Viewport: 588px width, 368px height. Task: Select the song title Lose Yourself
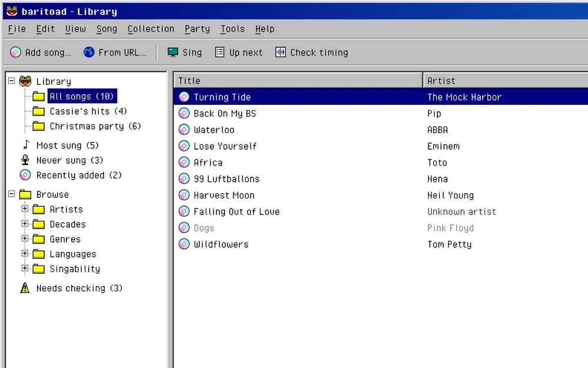(225, 146)
